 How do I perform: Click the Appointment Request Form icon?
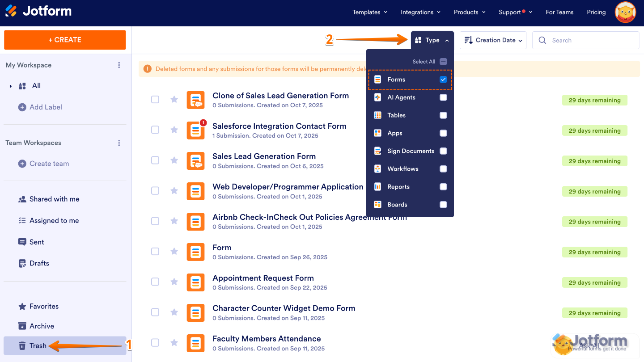[x=195, y=282]
